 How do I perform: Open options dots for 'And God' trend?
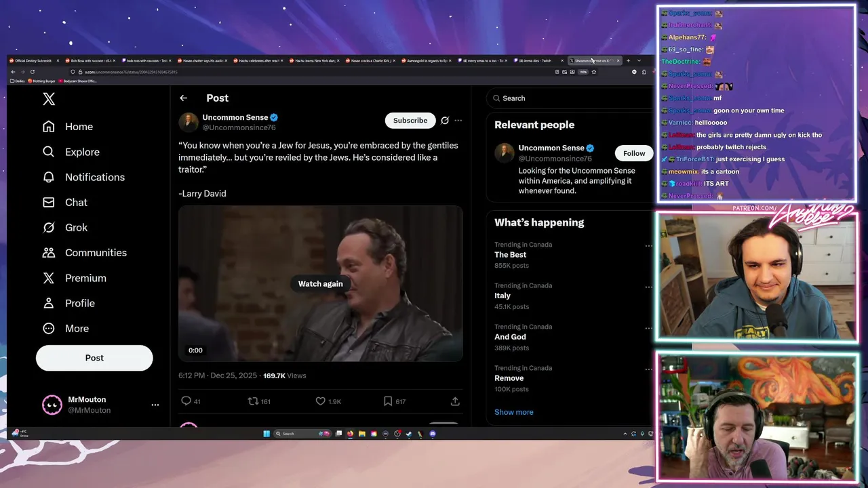click(x=648, y=329)
